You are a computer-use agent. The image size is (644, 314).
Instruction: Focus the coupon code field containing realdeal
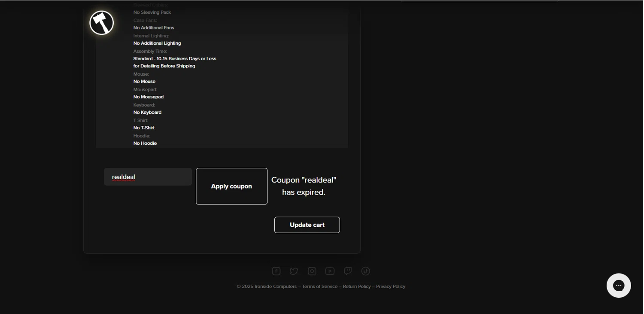coord(148,177)
